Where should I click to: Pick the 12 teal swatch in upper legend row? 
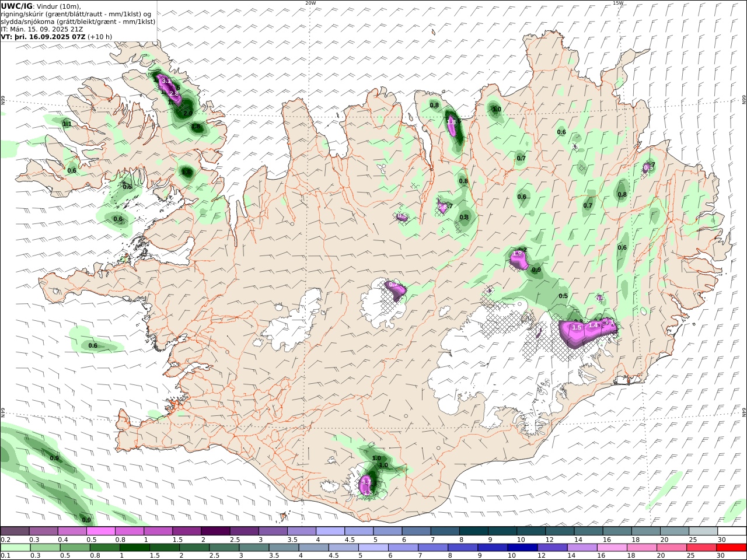pos(560,531)
